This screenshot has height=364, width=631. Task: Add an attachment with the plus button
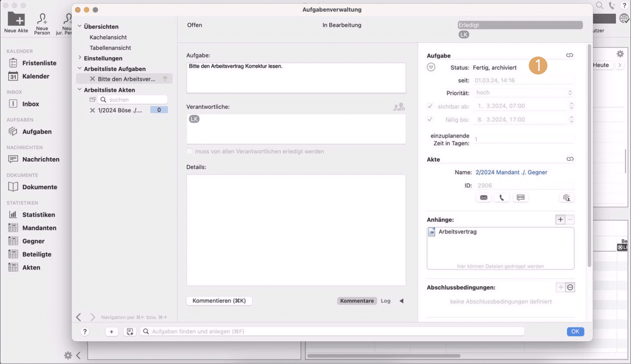coord(560,220)
